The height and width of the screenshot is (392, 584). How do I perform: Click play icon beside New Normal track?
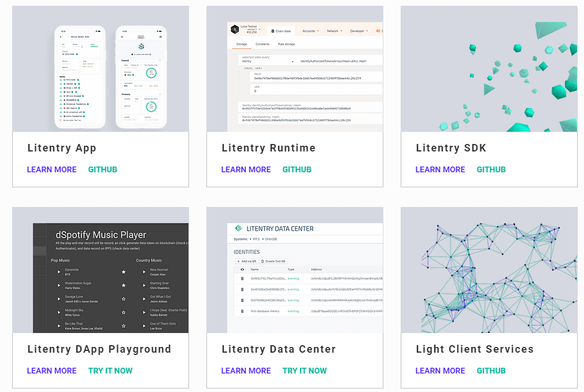click(144, 272)
